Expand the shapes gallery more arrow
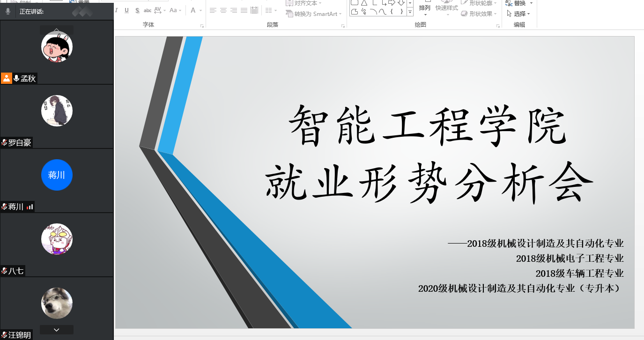Viewport: 644px width, 340px height. [x=410, y=12]
